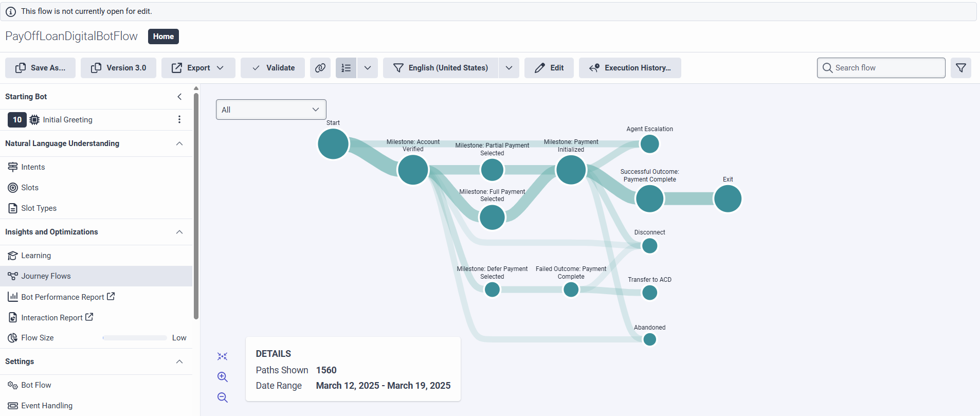Click the Flow Size indicator bar
The height and width of the screenshot is (416, 980).
click(135, 338)
